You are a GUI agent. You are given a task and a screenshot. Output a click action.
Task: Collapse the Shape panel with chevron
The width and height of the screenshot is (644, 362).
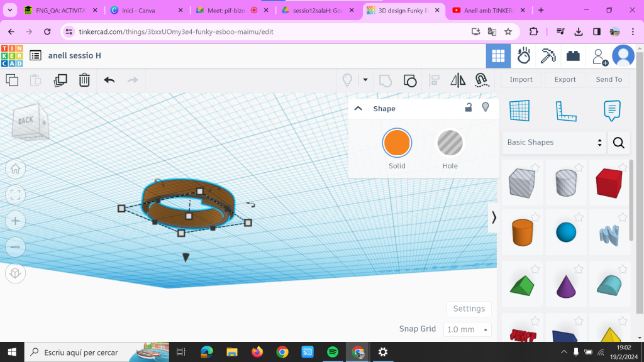click(x=358, y=109)
